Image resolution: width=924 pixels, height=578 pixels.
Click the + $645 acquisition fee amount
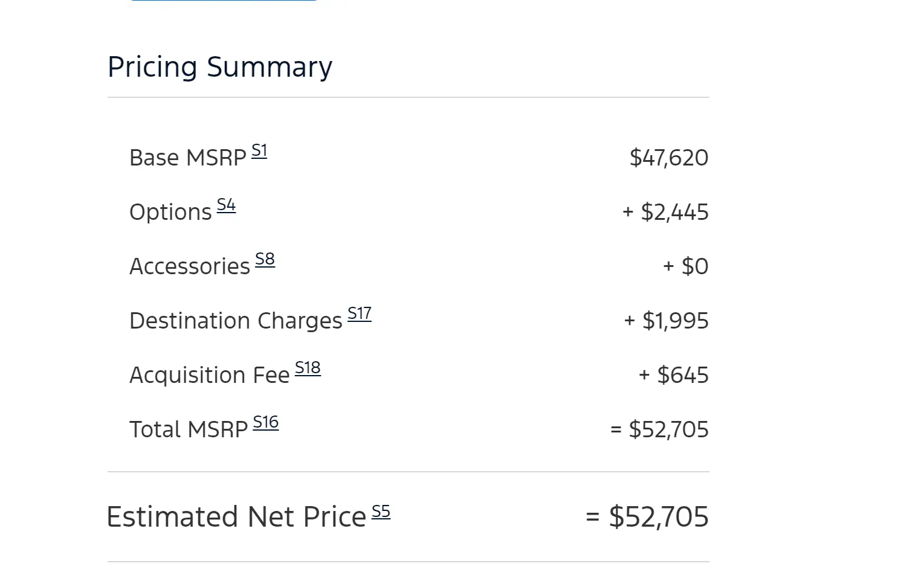673,376
